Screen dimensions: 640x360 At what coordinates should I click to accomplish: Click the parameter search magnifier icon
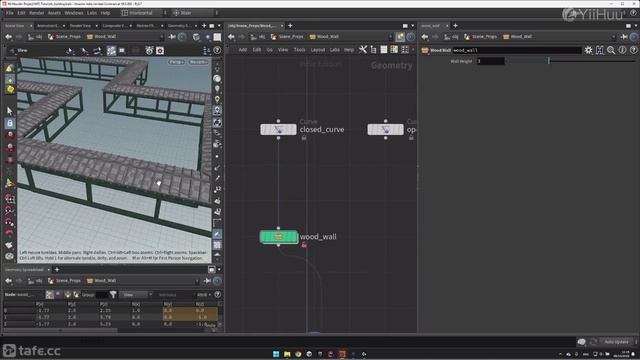coord(611,50)
